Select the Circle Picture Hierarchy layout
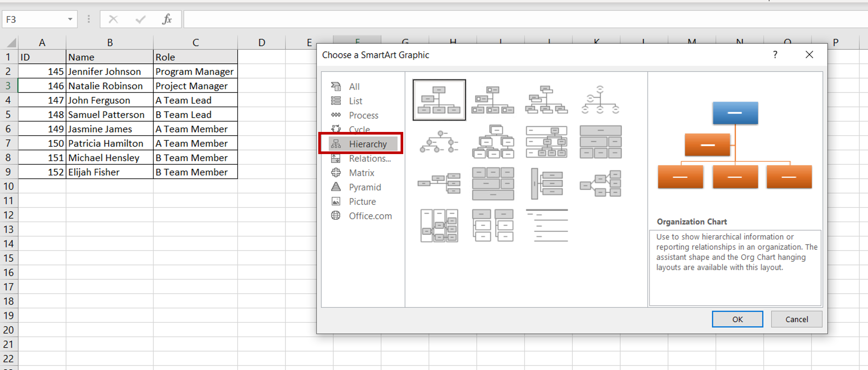868x370 pixels. point(439,142)
